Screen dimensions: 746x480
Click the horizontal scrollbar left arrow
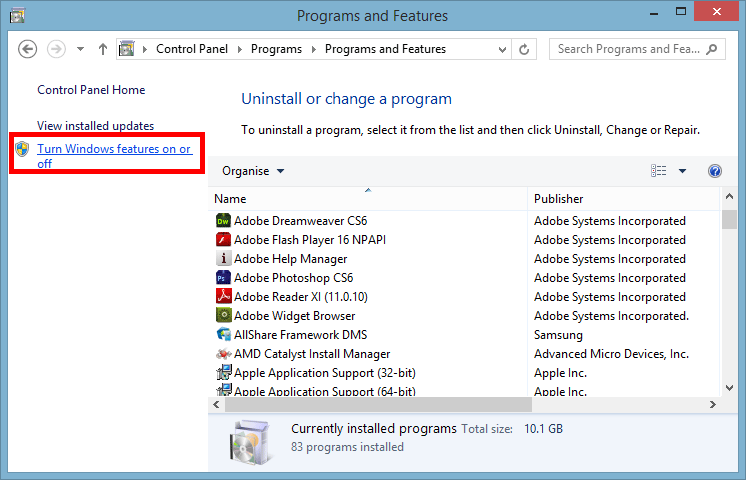(x=216, y=404)
